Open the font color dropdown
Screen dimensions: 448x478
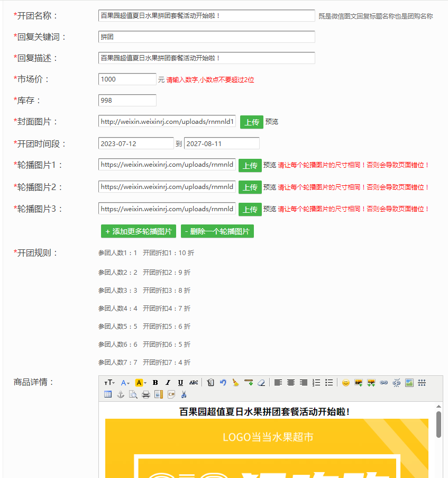[x=125, y=383]
